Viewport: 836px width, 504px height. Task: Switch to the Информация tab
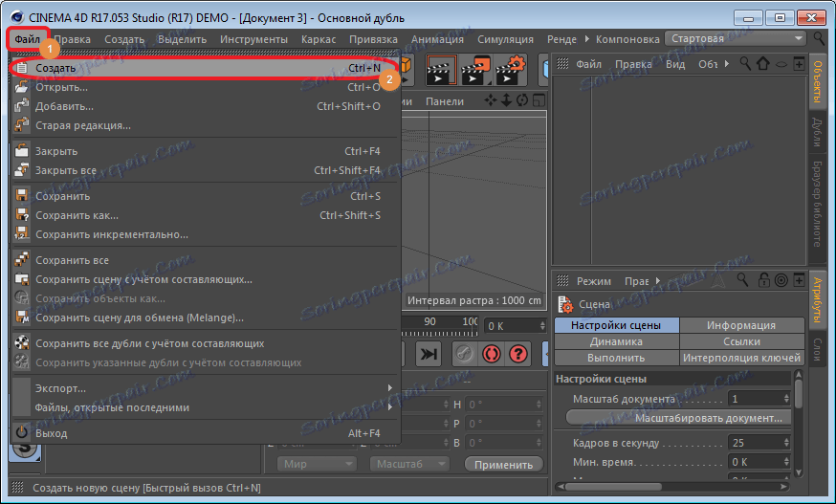740,325
